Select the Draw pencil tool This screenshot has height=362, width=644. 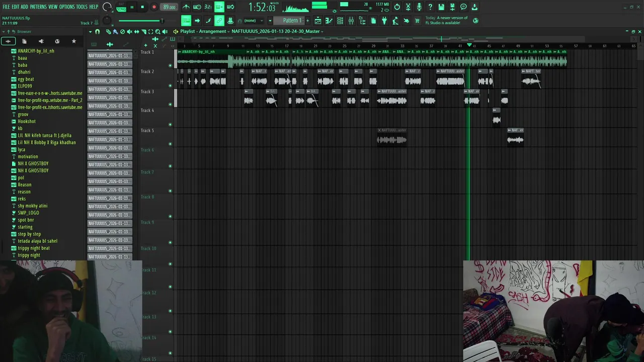(109, 31)
